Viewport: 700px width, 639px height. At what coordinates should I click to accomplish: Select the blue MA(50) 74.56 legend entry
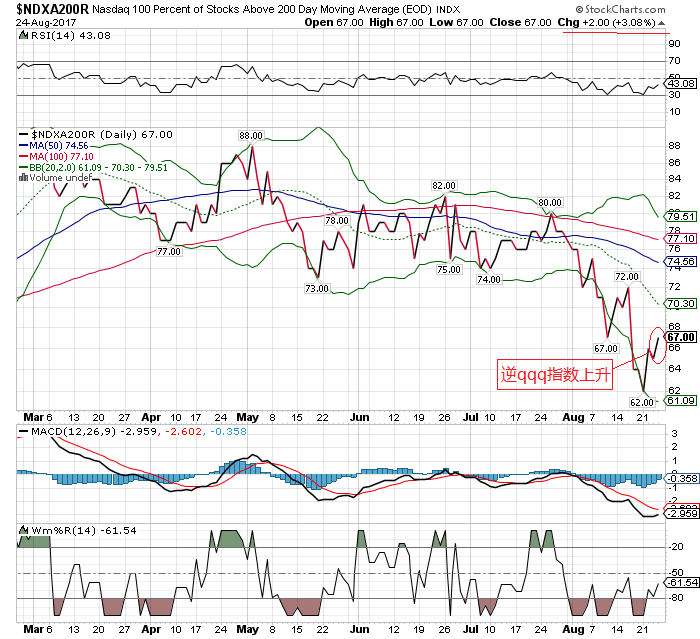[65, 145]
